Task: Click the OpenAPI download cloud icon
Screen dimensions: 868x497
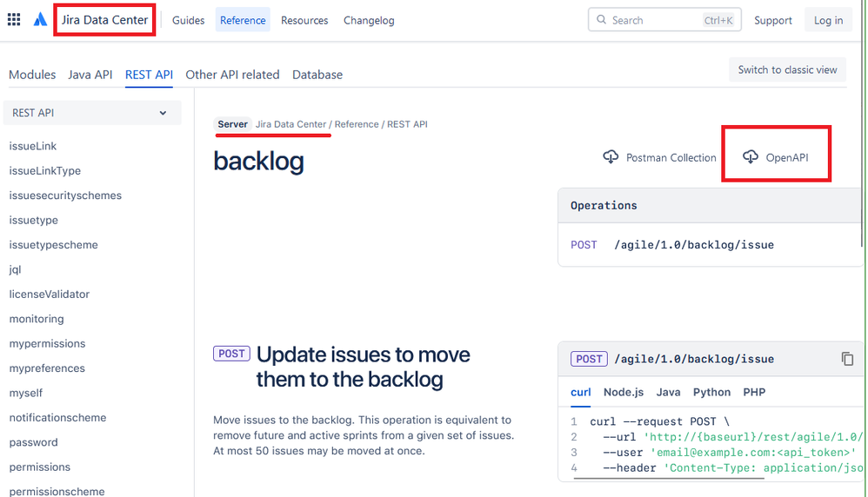Action: click(751, 157)
